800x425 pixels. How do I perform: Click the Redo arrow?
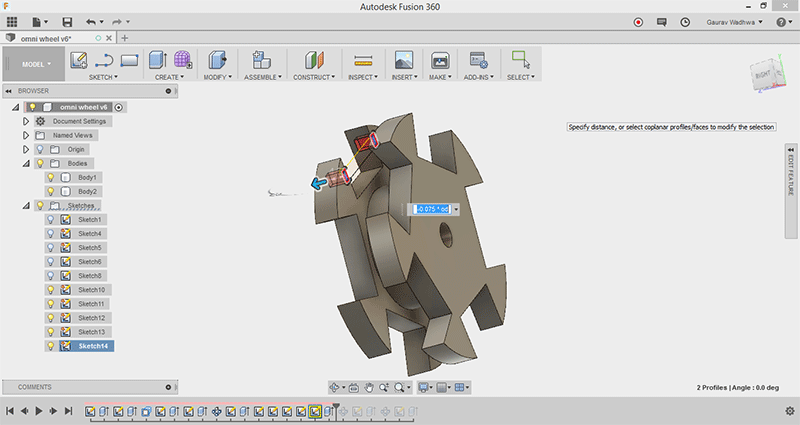[x=117, y=22]
